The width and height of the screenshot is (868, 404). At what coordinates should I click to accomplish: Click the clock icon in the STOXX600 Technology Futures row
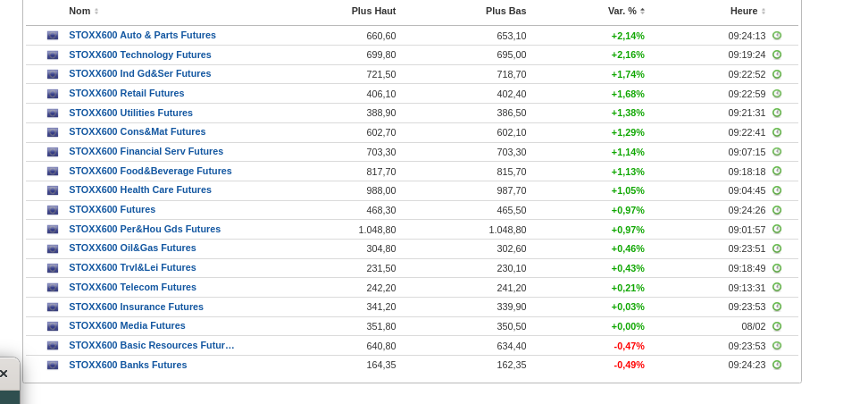777,55
